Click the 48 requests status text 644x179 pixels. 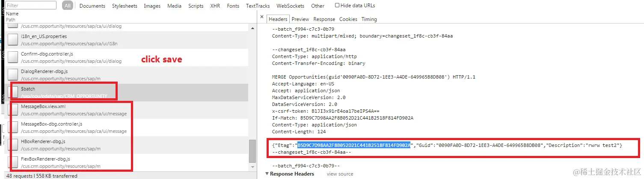(42, 176)
